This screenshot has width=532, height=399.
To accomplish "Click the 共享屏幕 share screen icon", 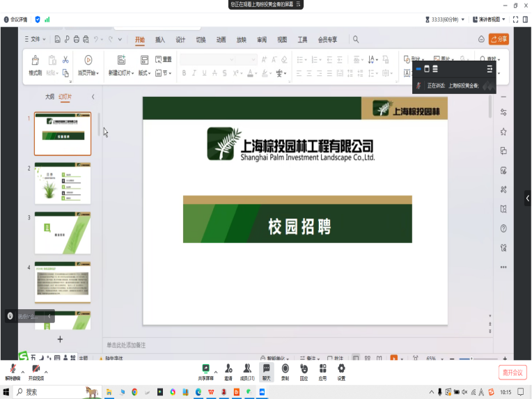I will point(205,370).
